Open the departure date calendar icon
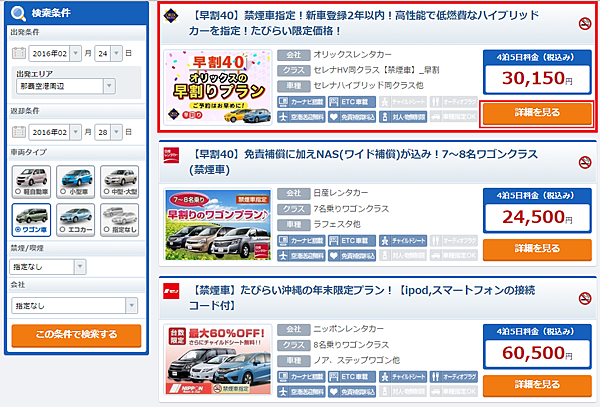The width and height of the screenshot is (600, 407). pyautogui.click(x=19, y=53)
